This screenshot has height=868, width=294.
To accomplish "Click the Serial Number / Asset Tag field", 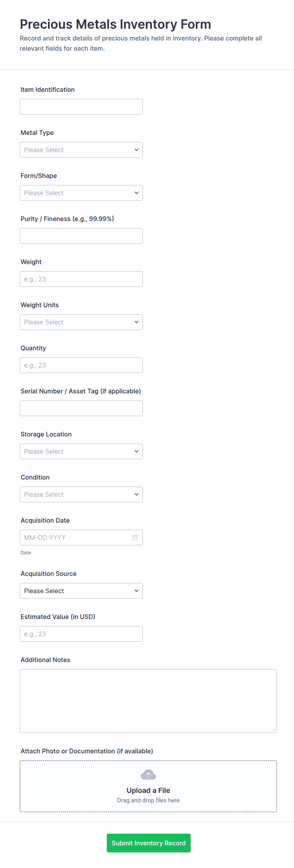I will (81, 408).
